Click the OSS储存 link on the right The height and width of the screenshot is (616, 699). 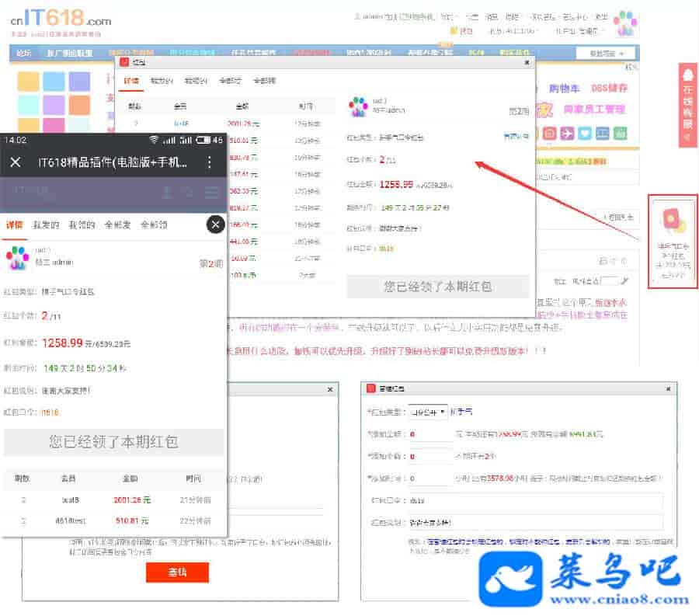point(610,89)
